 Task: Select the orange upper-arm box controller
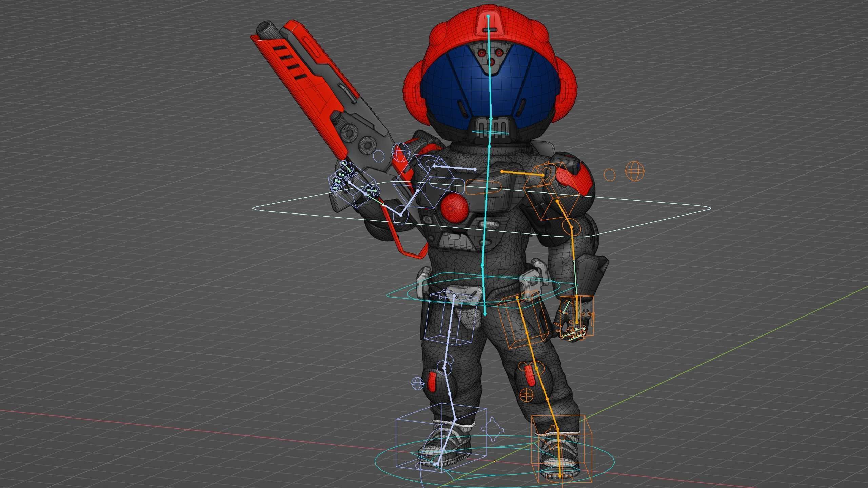(x=552, y=191)
